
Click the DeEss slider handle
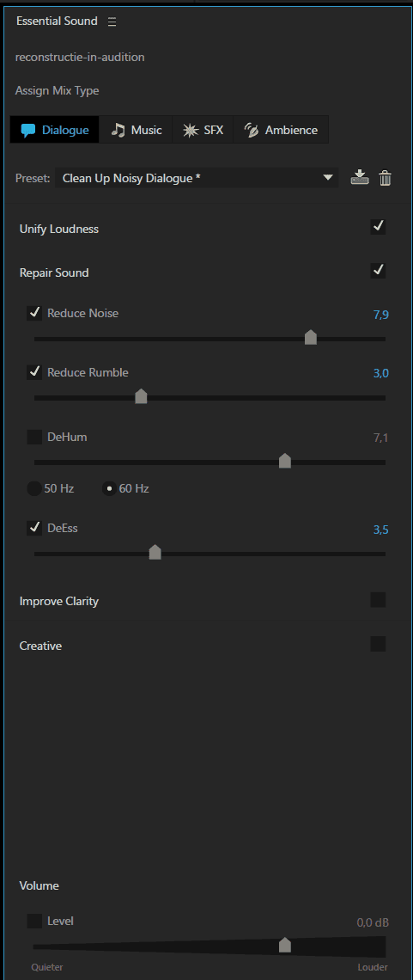155,553
